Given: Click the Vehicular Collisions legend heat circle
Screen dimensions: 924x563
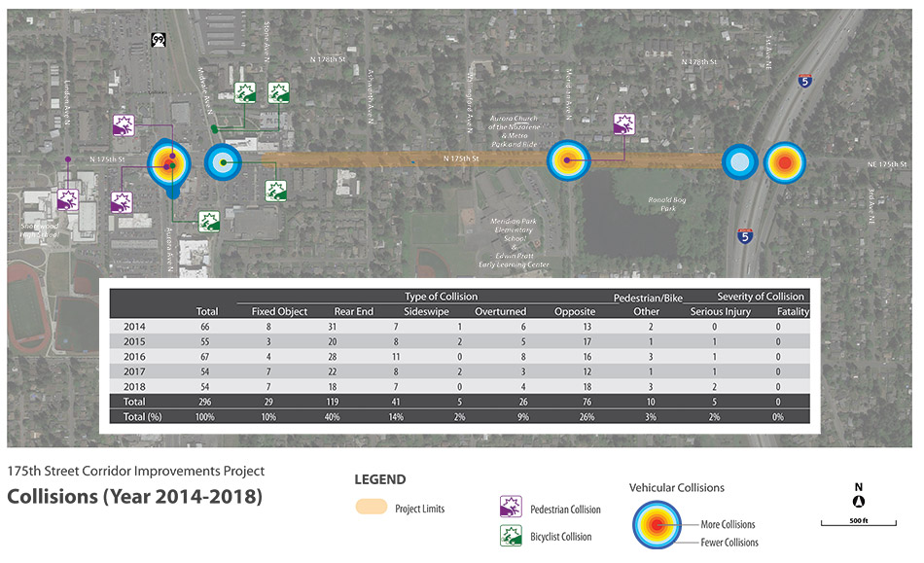Looking at the screenshot, I should click(x=657, y=525).
